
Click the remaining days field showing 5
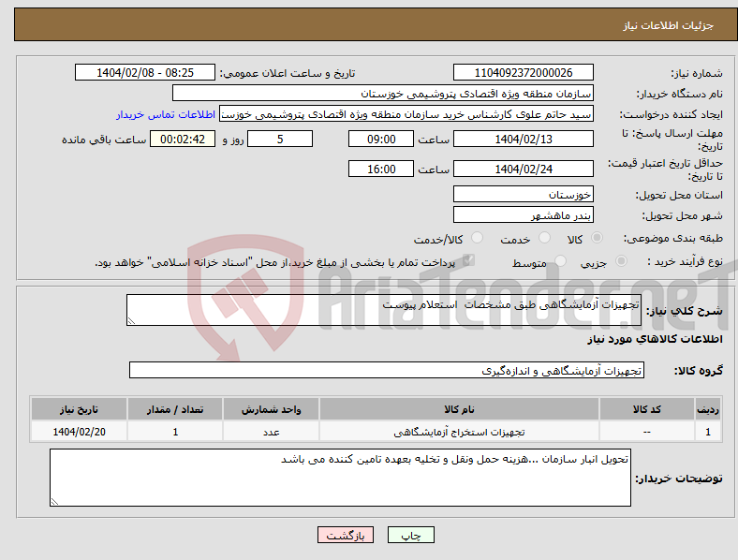(x=280, y=139)
